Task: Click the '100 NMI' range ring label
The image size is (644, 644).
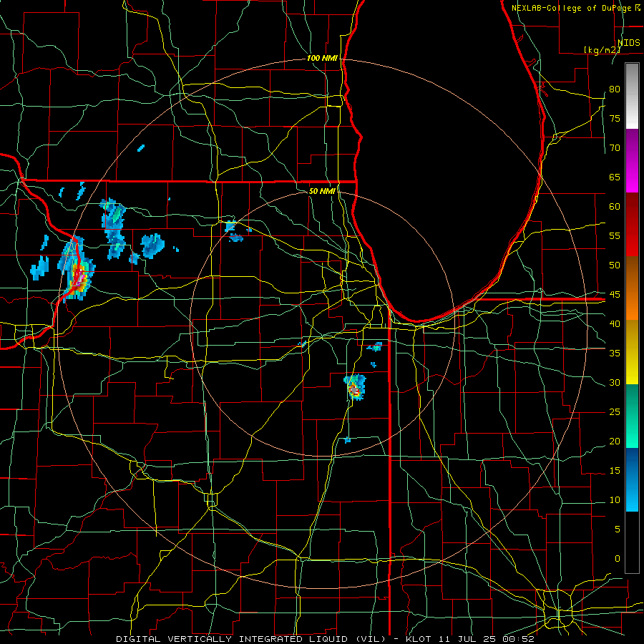Action: coord(322,59)
